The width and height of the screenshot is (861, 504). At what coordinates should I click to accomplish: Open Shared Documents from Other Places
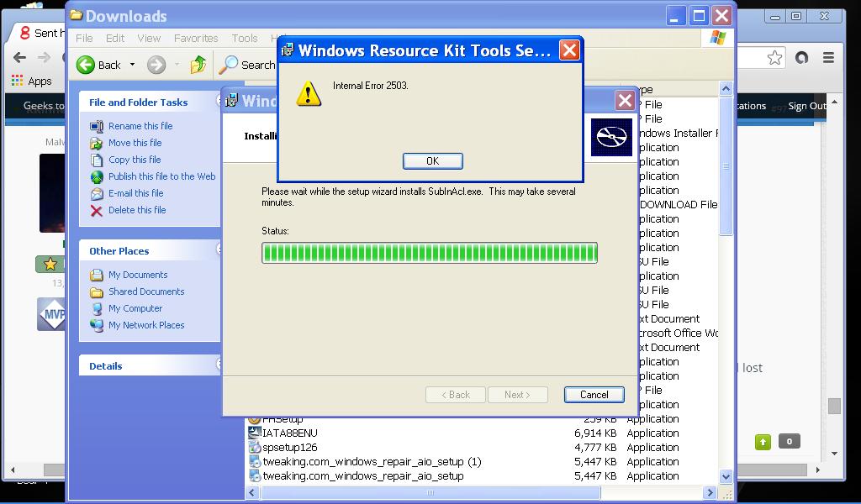(x=146, y=291)
